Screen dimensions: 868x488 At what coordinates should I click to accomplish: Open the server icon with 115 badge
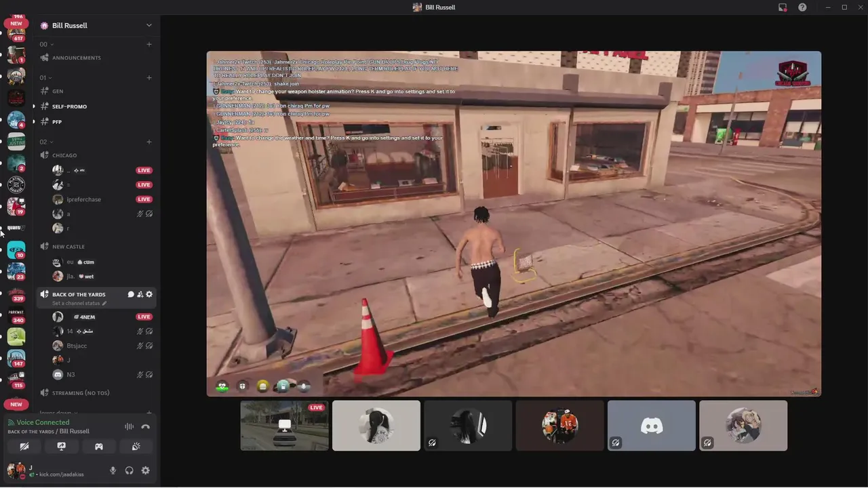(16, 380)
